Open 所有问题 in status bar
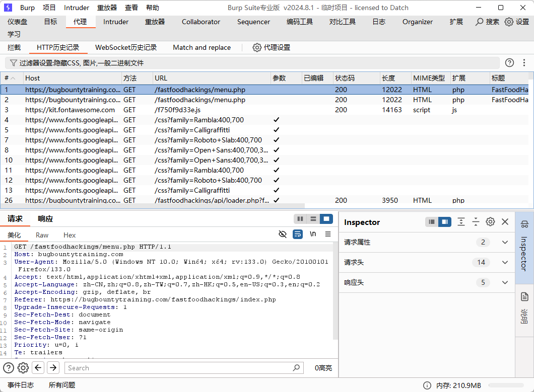Screen dimensions: 534x392 (x=61, y=385)
